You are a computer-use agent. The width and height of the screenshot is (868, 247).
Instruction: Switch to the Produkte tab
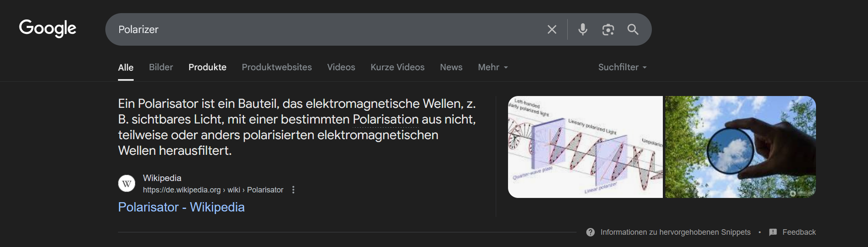click(x=207, y=67)
